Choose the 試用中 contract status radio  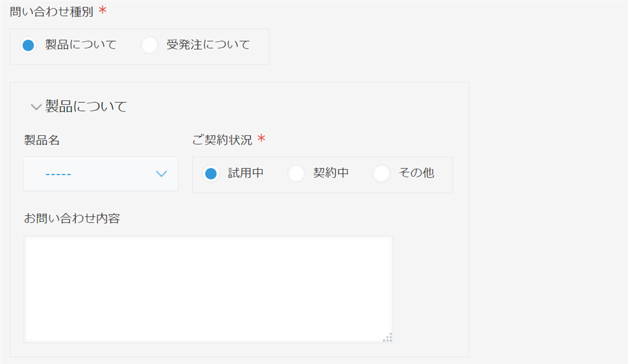click(x=211, y=173)
